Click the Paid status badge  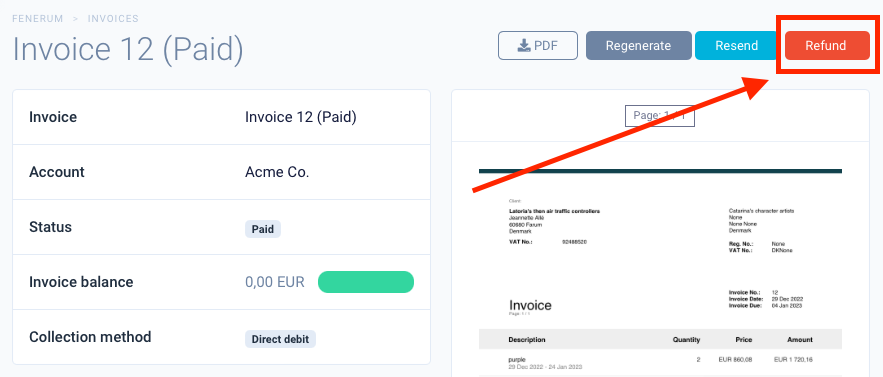pyautogui.click(x=263, y=229)
